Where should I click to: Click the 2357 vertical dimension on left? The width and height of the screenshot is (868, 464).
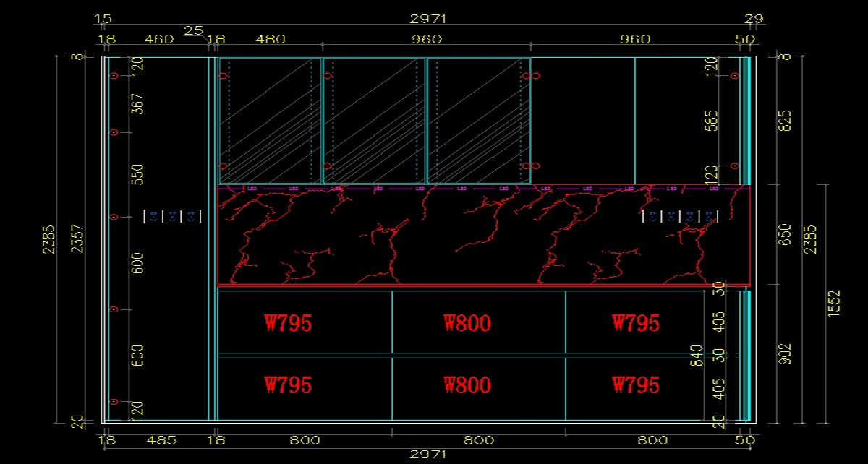coord(77,238)
